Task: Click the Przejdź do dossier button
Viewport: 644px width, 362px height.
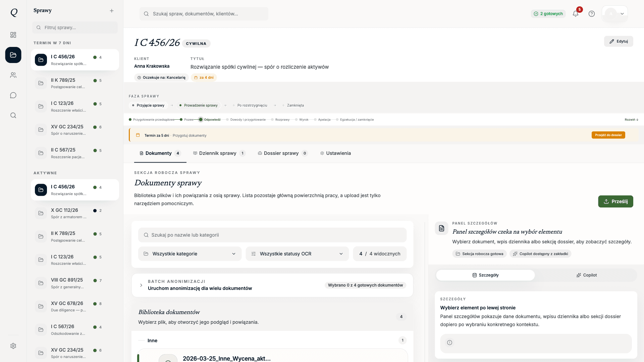Action: 608,135
